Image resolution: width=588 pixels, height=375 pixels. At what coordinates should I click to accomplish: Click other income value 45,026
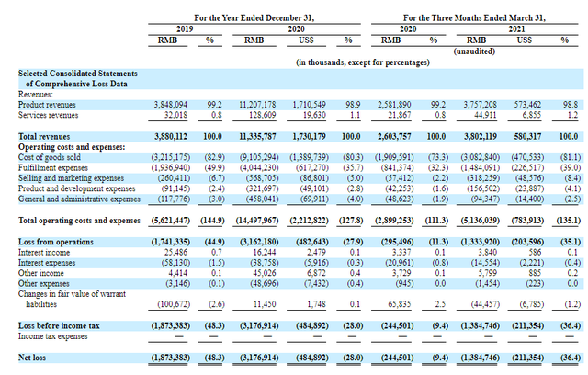tap(265, 273)
